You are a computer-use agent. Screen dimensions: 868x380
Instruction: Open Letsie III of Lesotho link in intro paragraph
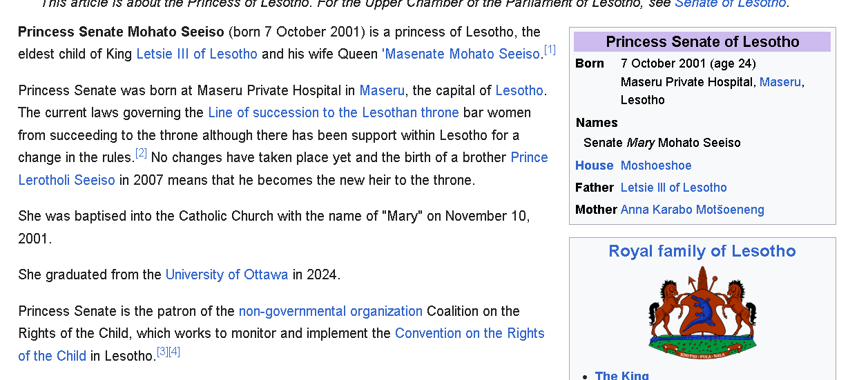197,54
